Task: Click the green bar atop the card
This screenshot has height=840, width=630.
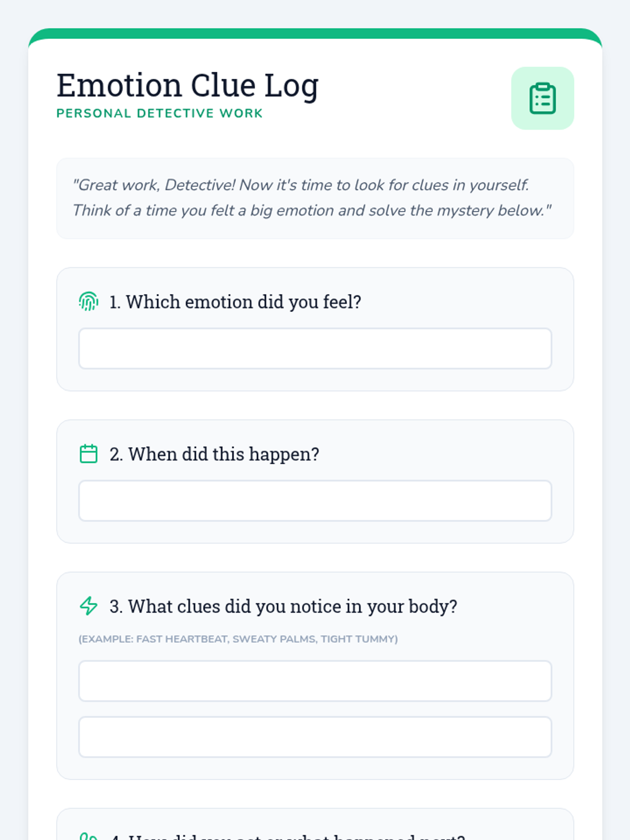Action: tap(315, 34)
